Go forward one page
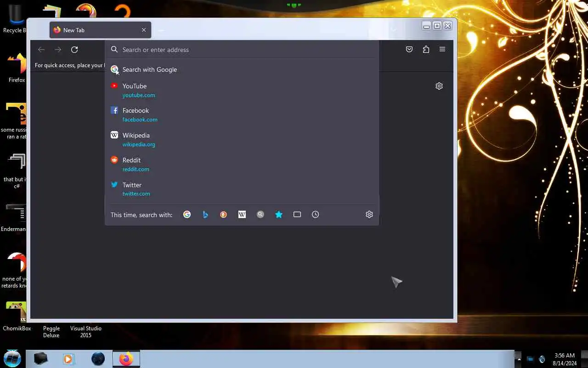The width and height of the screenshot is (588, 368). tap(58, 49)
